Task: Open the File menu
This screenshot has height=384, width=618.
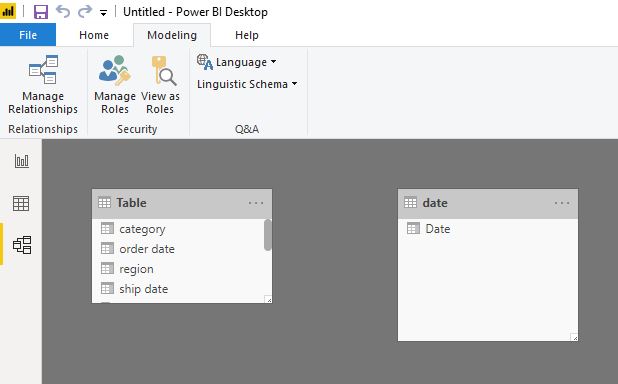Action: pyautogui.click(x=28, y=35)
